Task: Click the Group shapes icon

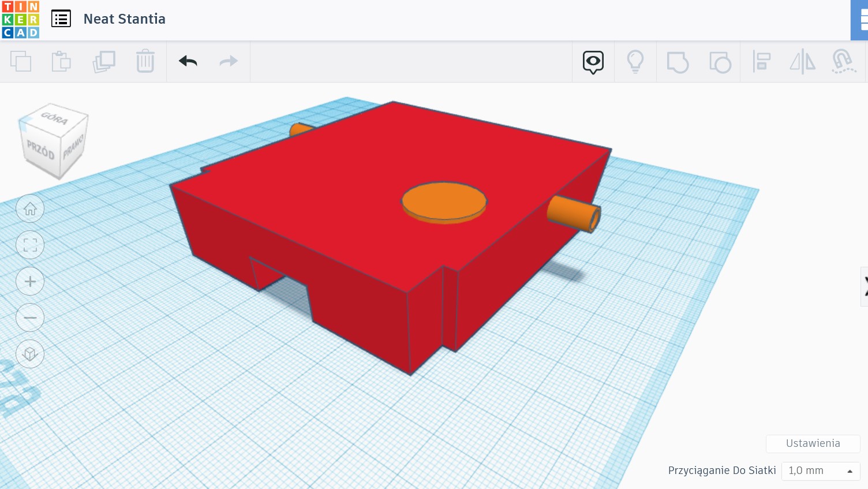Action: (678, 62)
